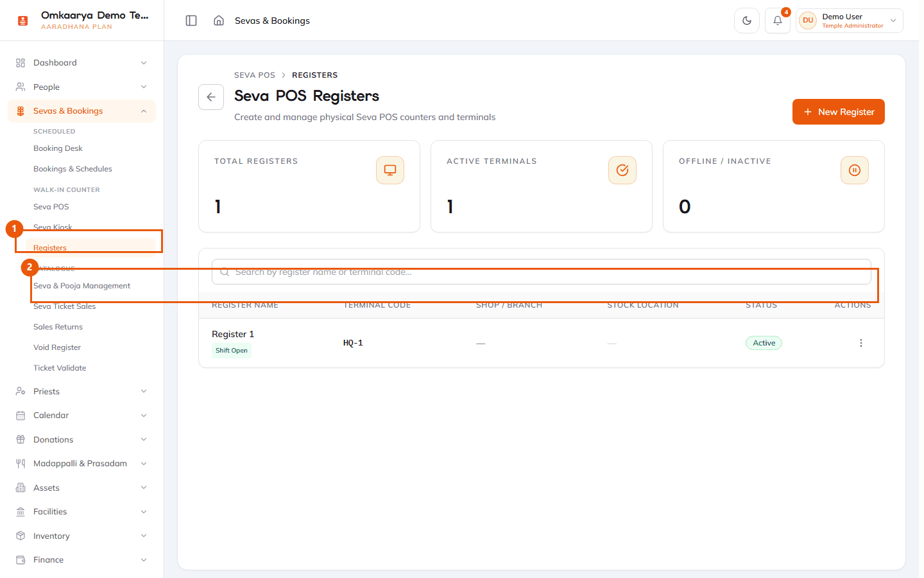Open Bookings & Schedules in sidebar
The height and width of the screenshot is (578, 924).
point(73,169)
